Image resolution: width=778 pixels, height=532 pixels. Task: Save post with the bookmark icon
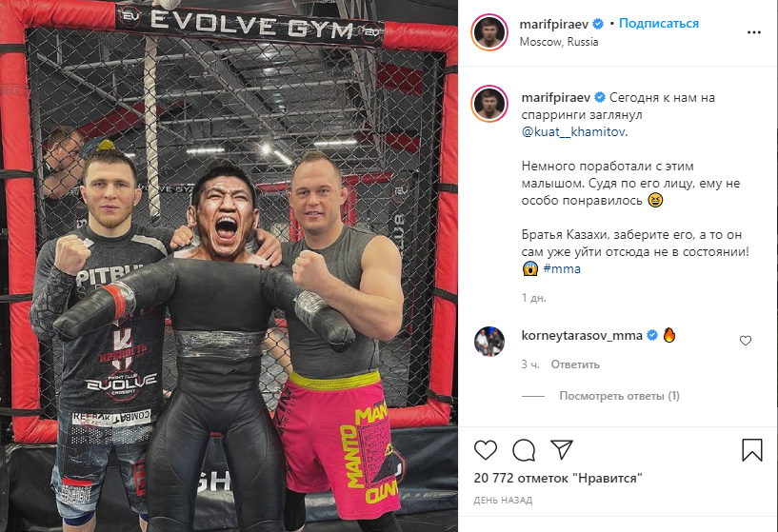point(752,450)
